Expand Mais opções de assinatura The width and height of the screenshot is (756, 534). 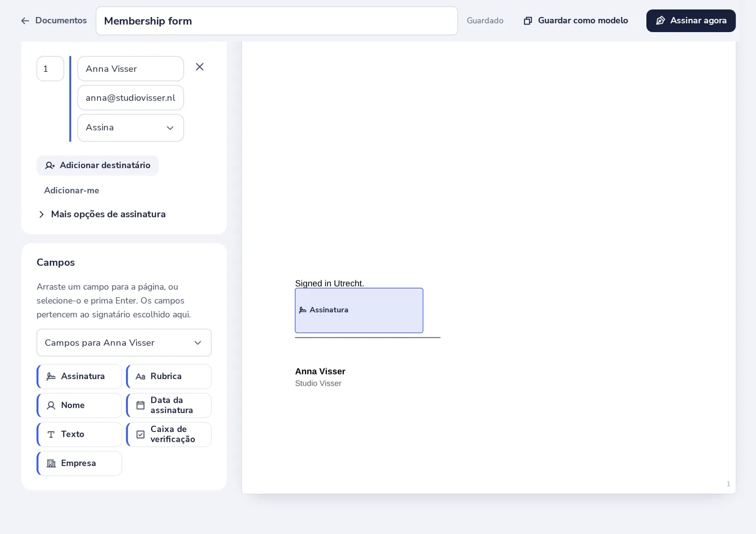[x=102, y=214]
